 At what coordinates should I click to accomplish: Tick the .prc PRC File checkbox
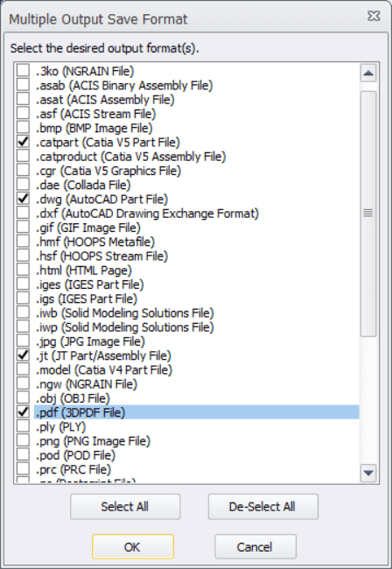pos(24,469)
